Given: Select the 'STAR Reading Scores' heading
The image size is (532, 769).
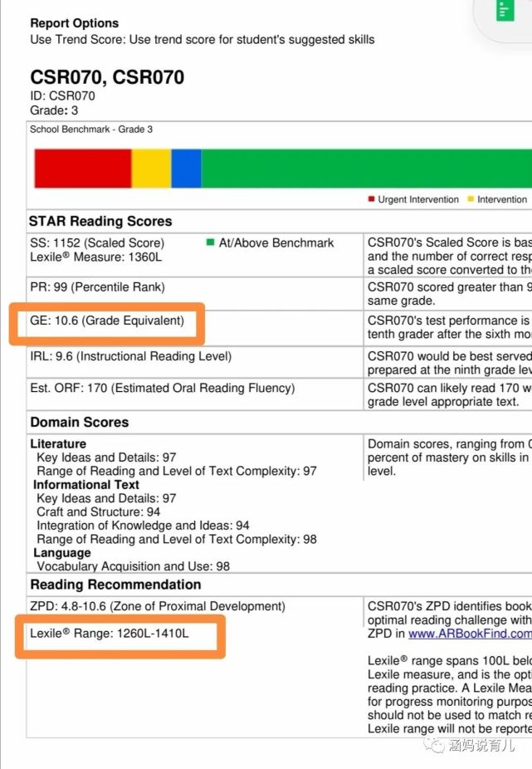Looking at the screenshot, I should (100, 221).
